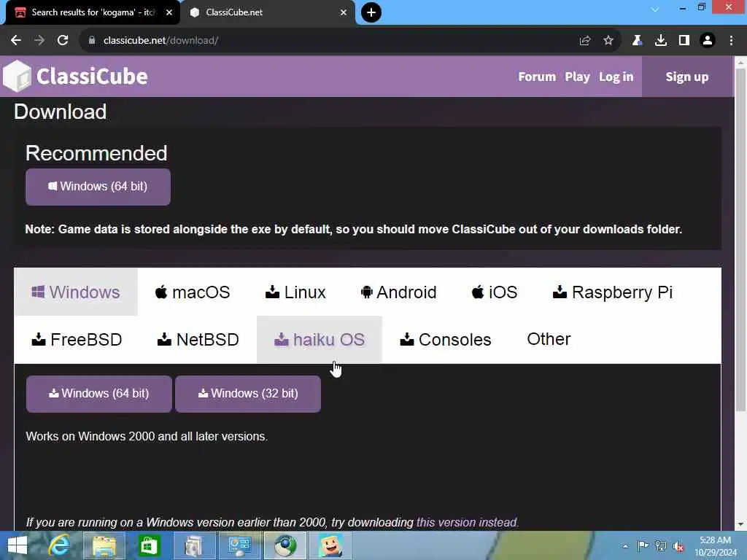Screen dimensions: 747x560
Task: Open the tab search dropdown arrow
Action: 654,9
